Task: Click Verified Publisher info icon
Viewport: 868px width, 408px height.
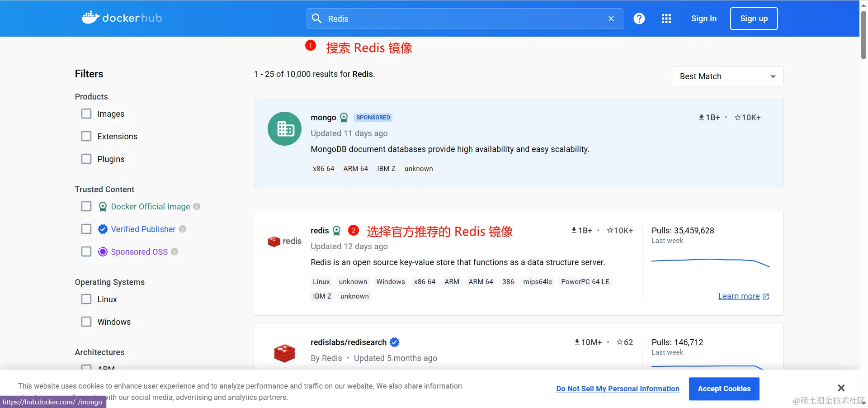Action: (x=183, y=229)
